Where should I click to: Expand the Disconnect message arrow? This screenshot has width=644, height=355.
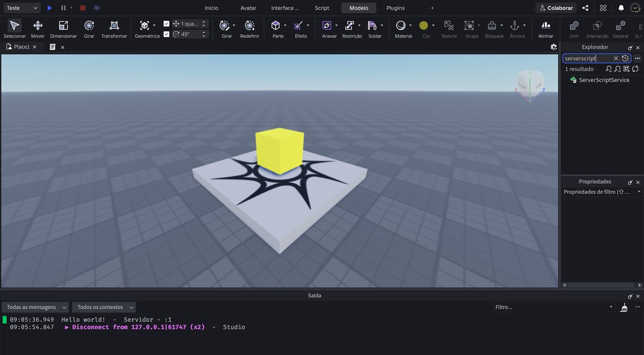coord(67,327)
